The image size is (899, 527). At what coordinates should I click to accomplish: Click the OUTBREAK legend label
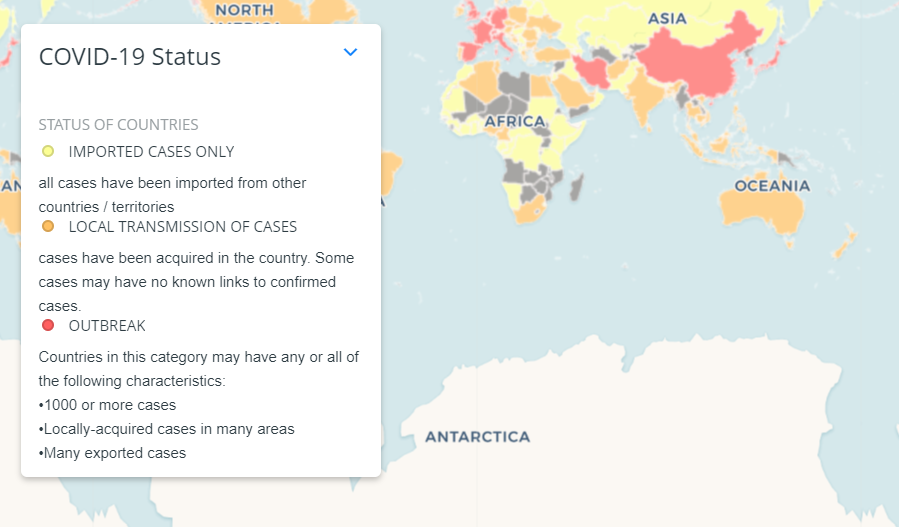(x=107, y=326)
